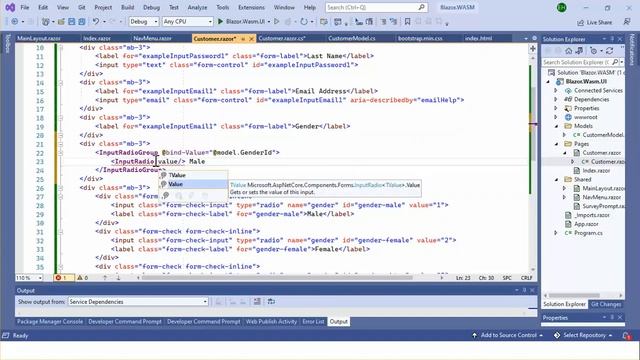Click the bookmark toolbar icon

click(x=407, y=22)
